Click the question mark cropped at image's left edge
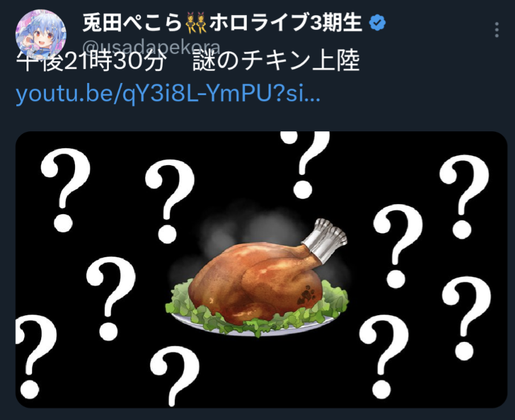Screen dimensions: 515x420 click(x=34, y=356)
